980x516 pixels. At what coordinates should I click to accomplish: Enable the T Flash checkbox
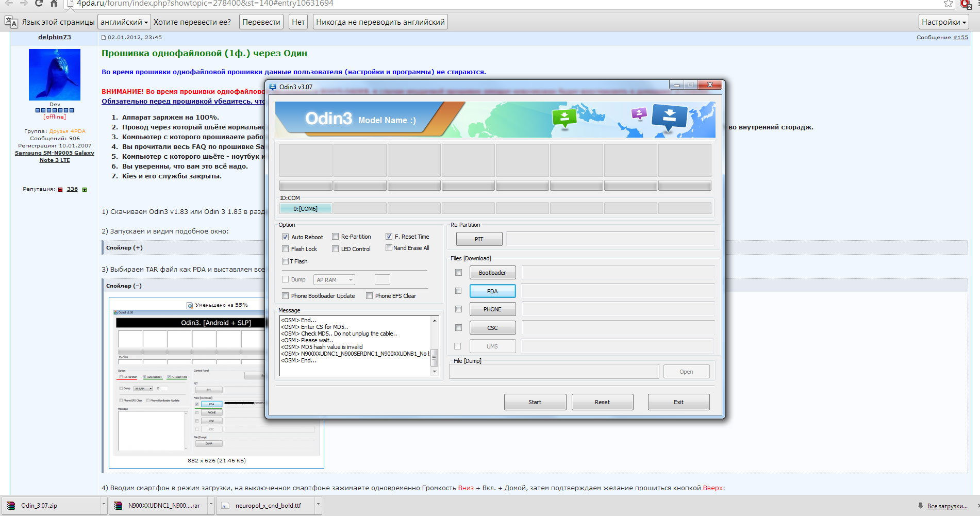[285, 261]
